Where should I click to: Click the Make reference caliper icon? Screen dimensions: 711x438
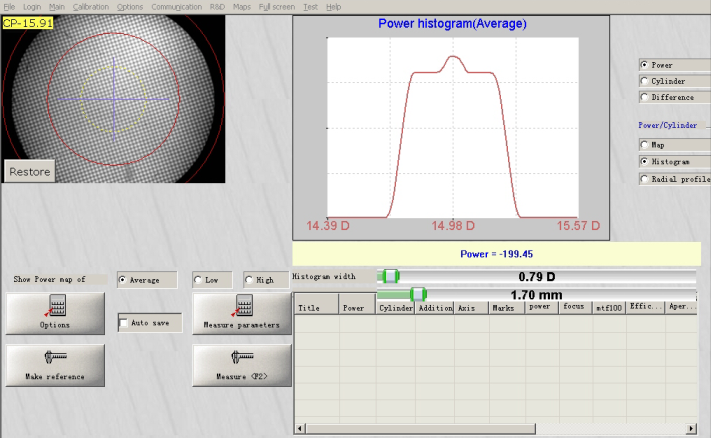pos(56,358)
